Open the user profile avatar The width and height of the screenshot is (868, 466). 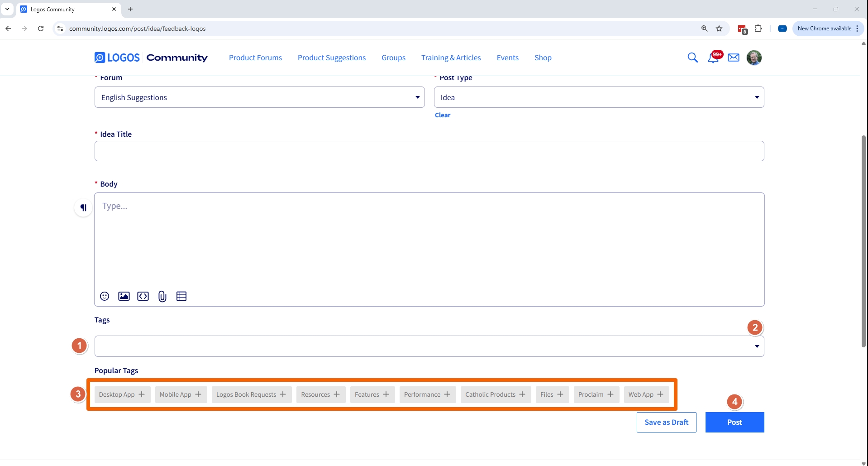[x=754, y=58]
